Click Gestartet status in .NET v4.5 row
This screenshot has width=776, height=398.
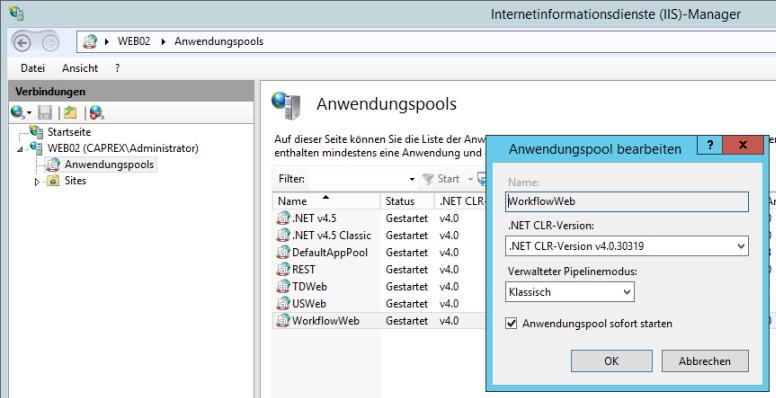point(407,218)
